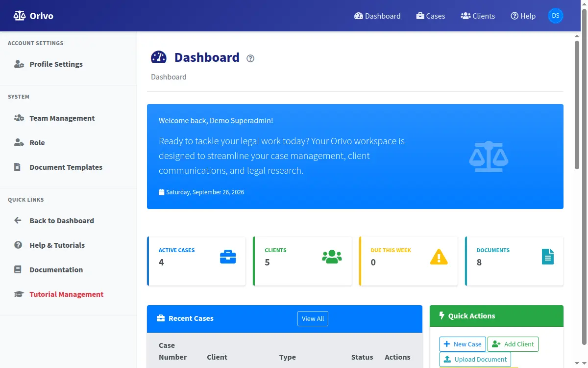
Task: Click calendar icon beside the date
Action: coord(162,192)
